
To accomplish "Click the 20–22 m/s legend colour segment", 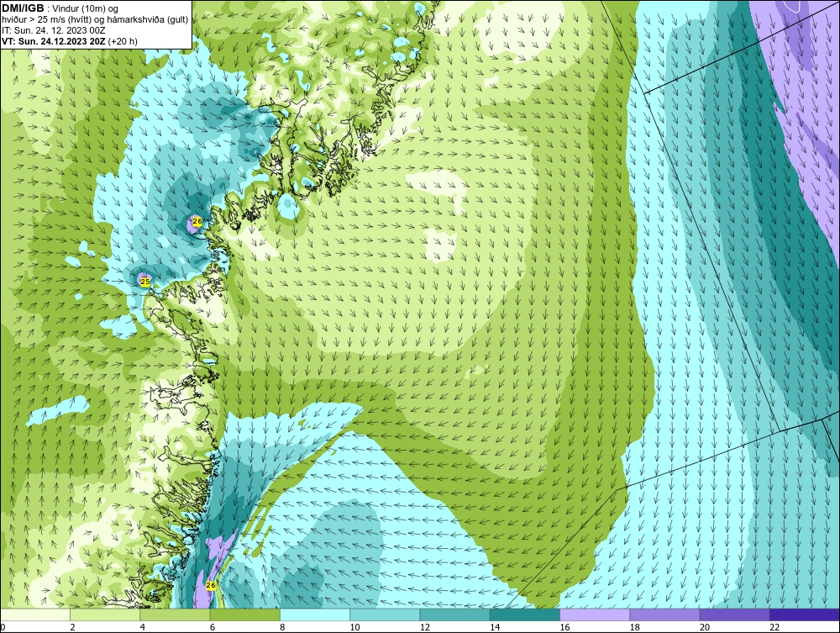I will (735, 615).
